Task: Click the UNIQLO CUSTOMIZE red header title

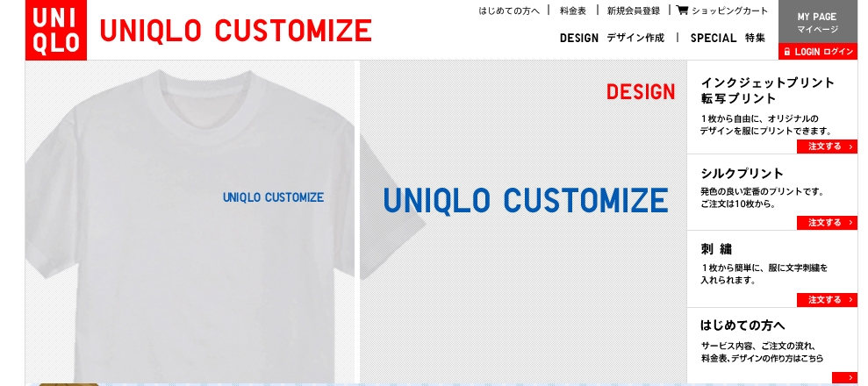Action: pyautogui.click(x=235, y=31)
